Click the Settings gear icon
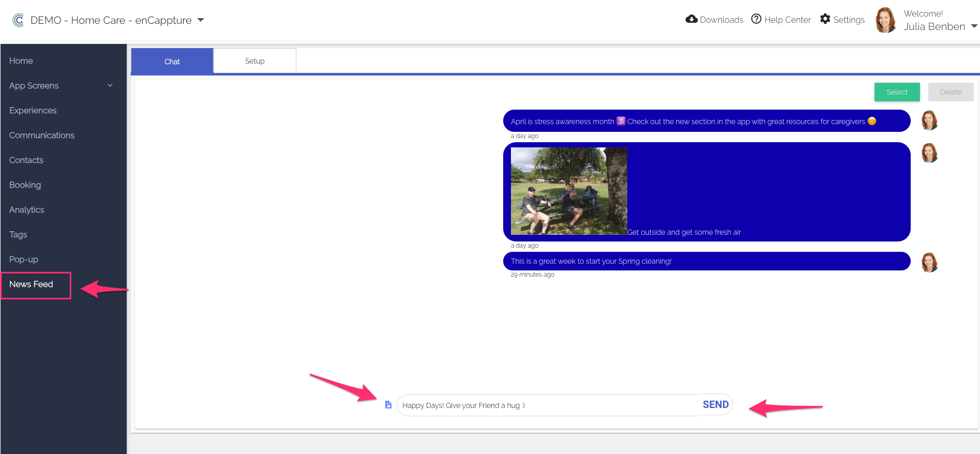Viewport: 980px width, 454px height. click(825, 19)
